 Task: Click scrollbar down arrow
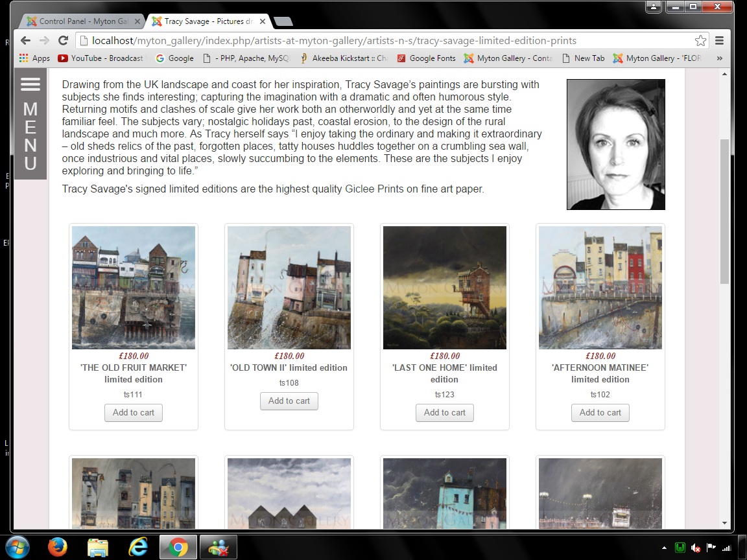[724, 523]
